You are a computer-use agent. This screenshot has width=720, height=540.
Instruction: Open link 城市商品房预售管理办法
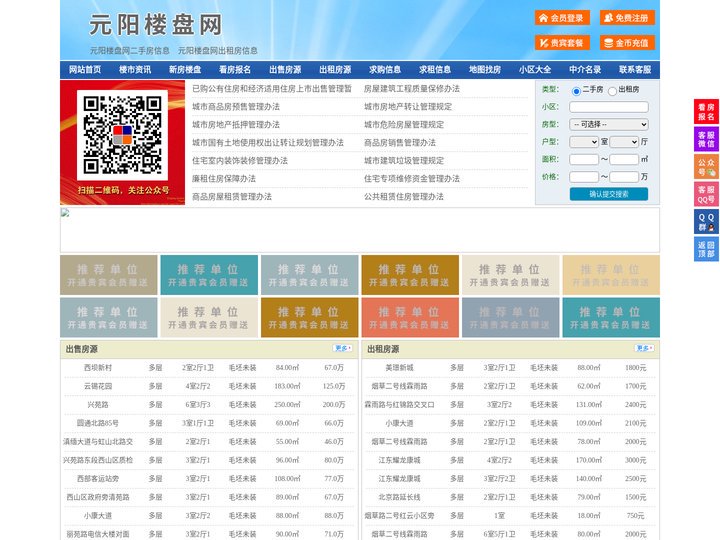236,107
